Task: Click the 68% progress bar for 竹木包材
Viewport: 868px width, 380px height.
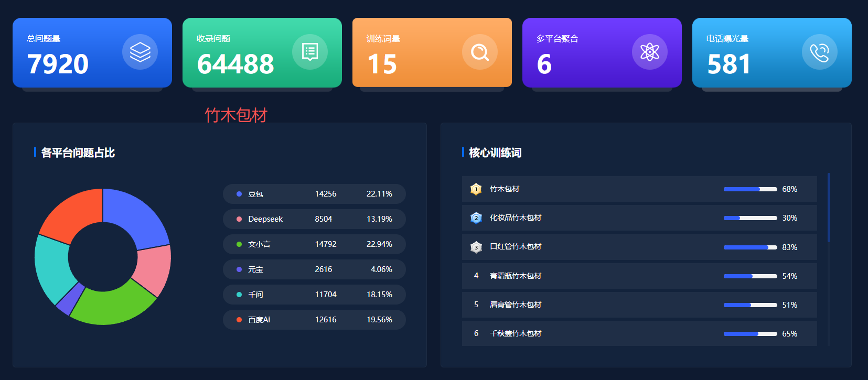Action: click(x=750, y=189)
